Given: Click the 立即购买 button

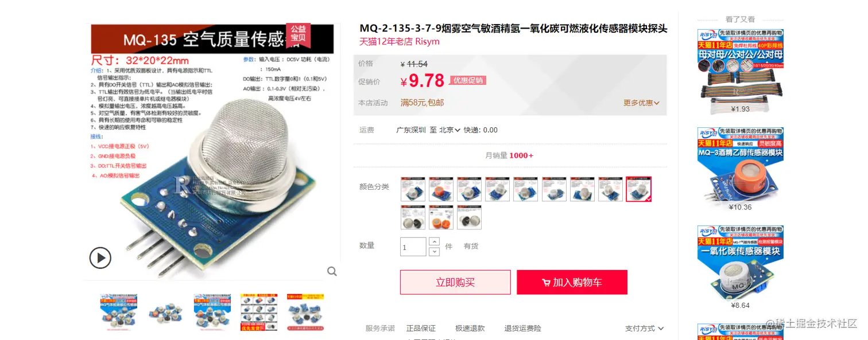Looking at the screenshot, I should click(x=455, y=282).
